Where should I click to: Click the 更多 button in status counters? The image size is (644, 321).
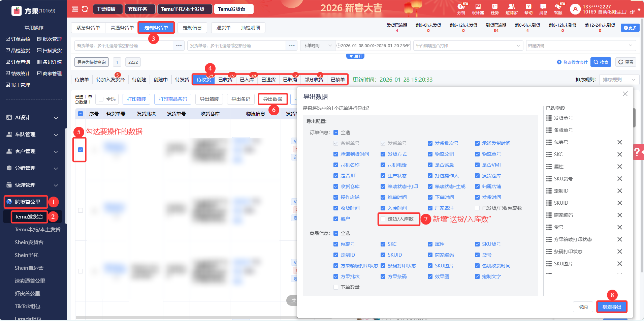(630, 28)
